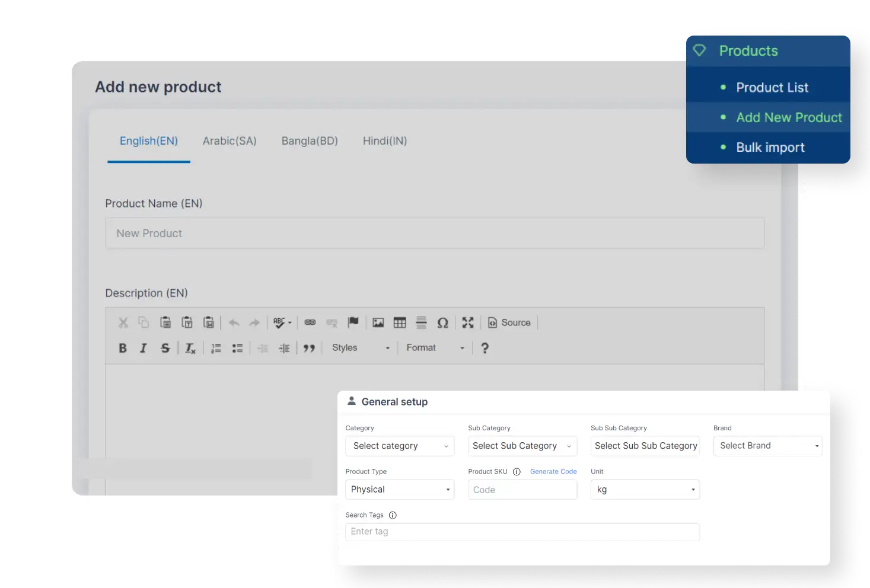Maximize the description editor

click(x=467, y=322)
